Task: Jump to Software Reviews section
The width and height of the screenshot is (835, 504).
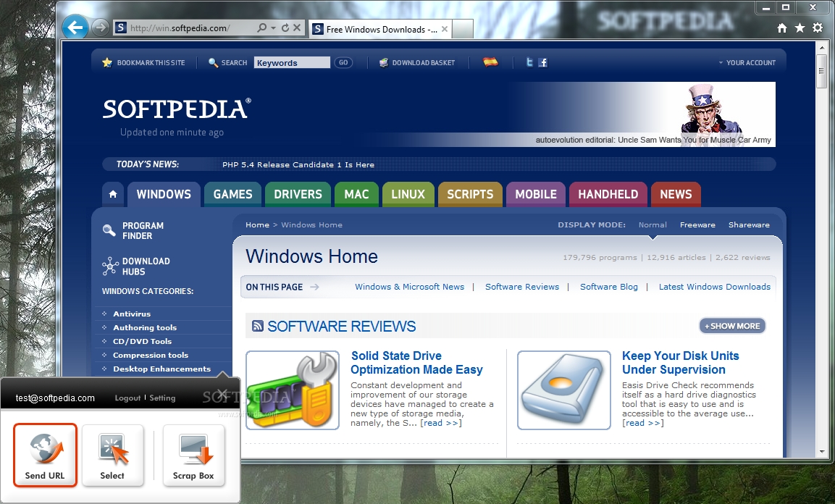Action: tap(522, 287)
